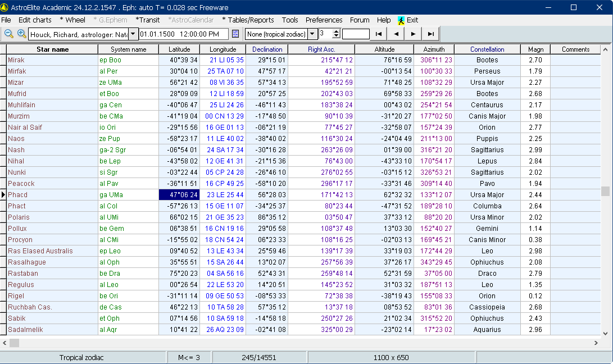Click the Right Asc. column header

point(321,49)
